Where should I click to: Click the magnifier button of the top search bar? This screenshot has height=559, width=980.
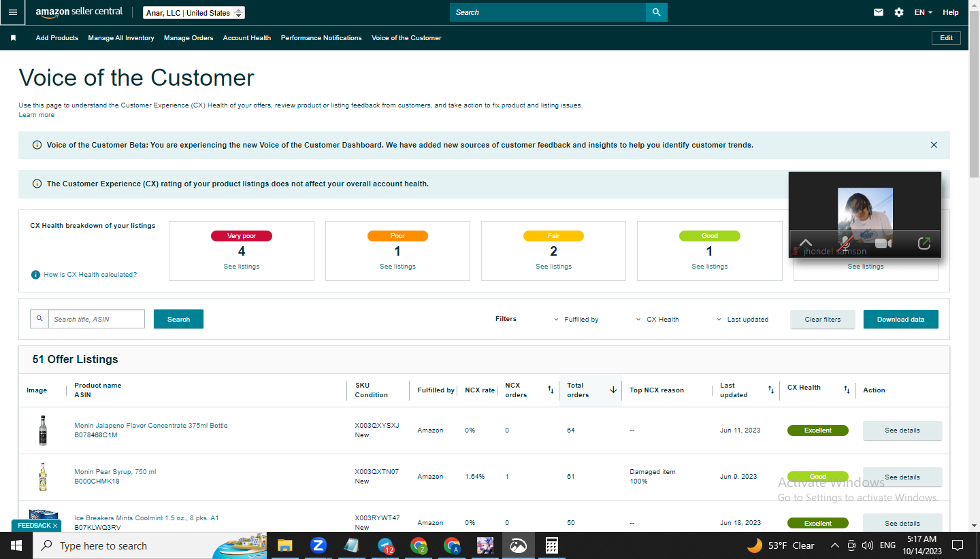click(656, 12)
